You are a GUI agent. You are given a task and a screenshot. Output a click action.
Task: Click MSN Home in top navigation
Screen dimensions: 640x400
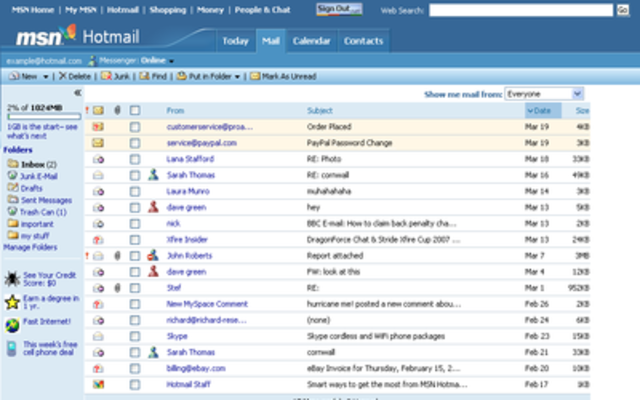[x=33, y=10]
